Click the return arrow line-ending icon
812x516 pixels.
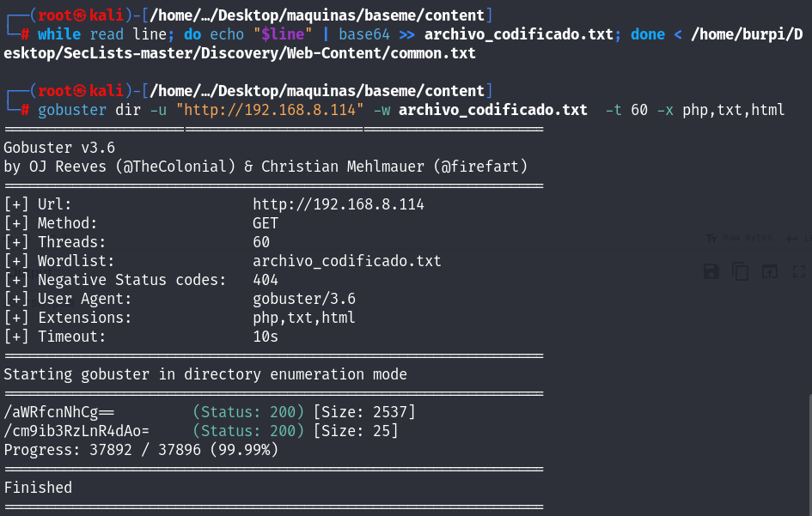(792, 238)
